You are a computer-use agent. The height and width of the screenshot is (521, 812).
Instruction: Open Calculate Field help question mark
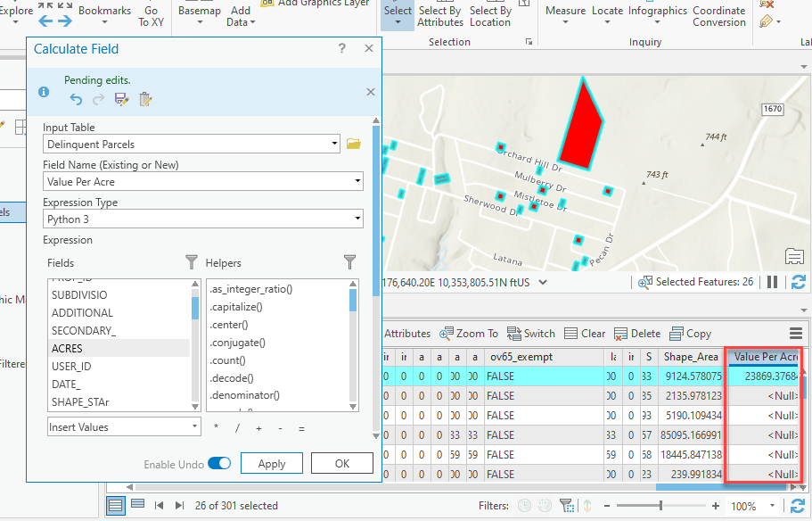pyautogui.click(x=341, y=48)
